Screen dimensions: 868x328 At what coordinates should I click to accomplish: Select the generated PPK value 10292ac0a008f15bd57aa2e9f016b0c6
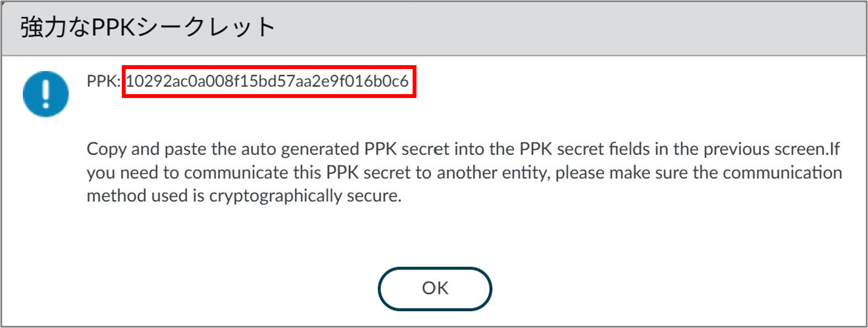pyautogui.click(x=267, y=82)
